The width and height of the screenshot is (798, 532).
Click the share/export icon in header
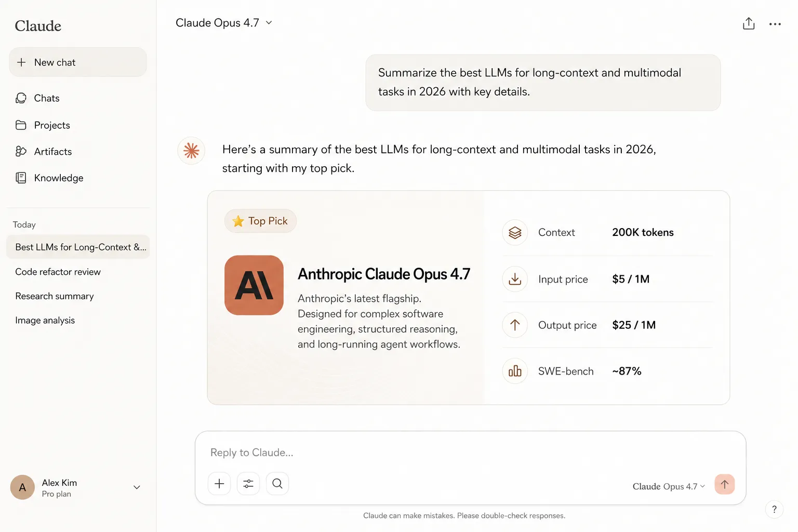[749, 23]
